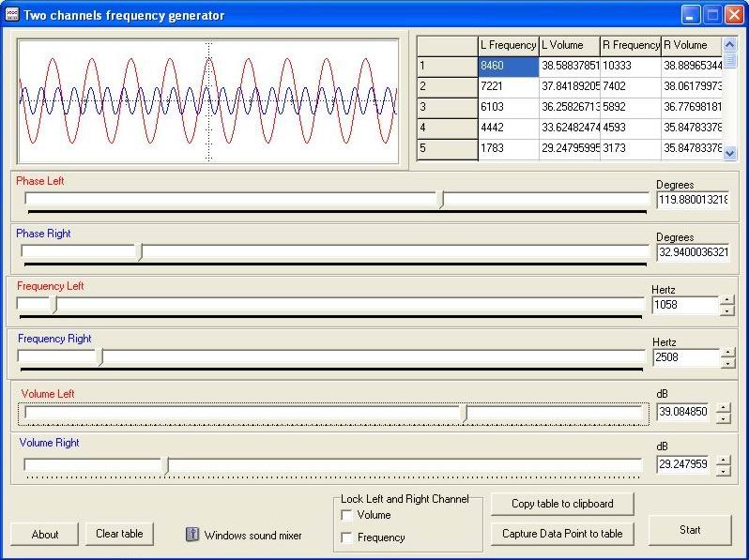Increase Frequency Left with up arrow

(x=726, y=299)
